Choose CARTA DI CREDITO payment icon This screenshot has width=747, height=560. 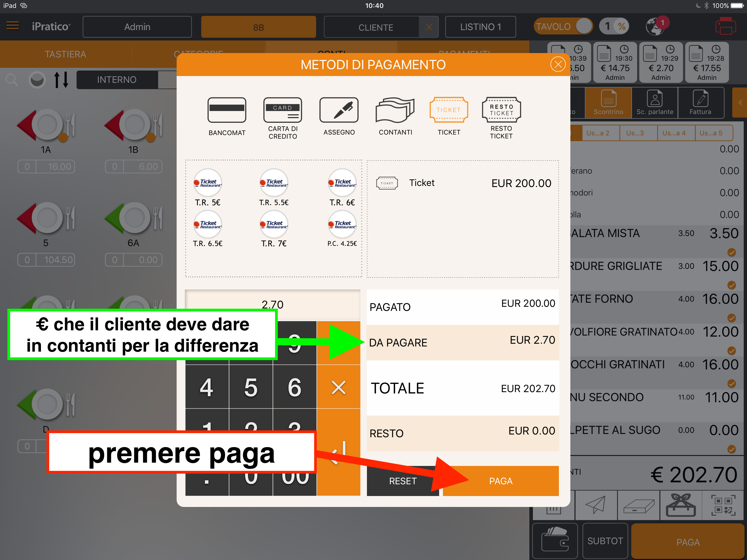[x=283, y=110]
